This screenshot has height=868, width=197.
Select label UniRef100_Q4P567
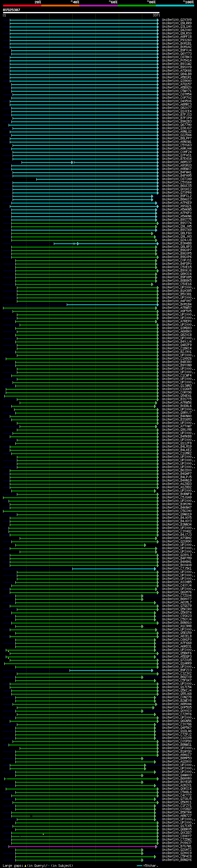[x=177, y=728]
